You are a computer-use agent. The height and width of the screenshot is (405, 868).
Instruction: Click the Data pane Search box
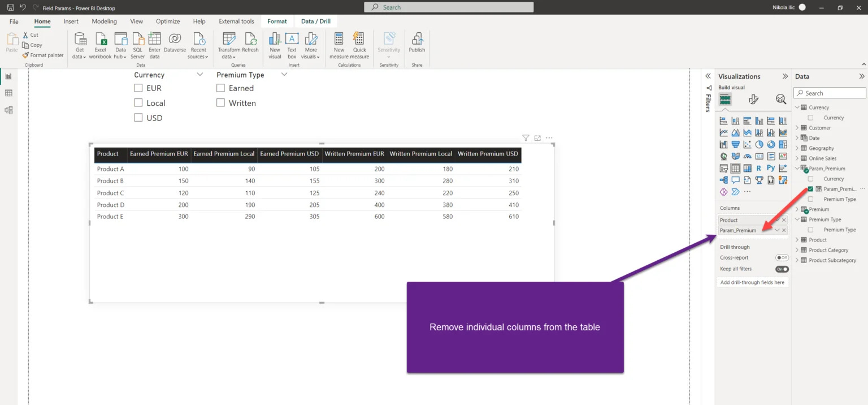click(x=830, y=93)
